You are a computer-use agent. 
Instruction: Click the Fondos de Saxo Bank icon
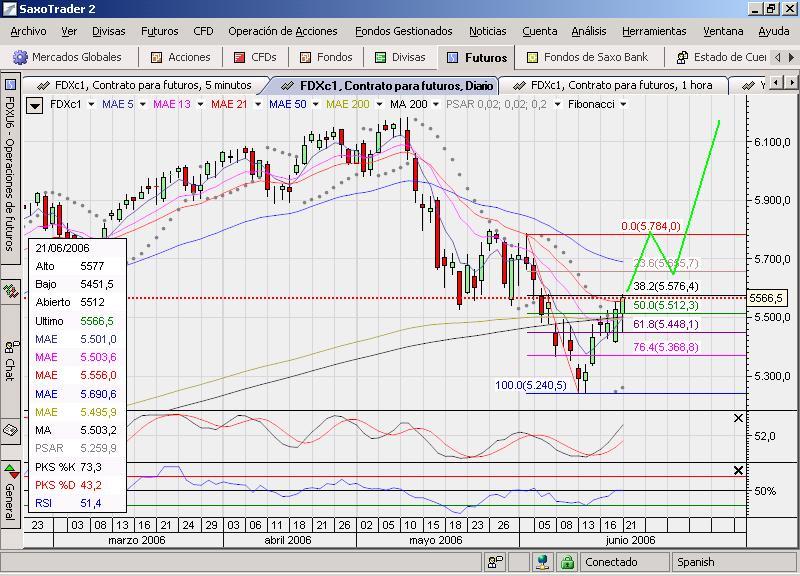click(532, 58)
